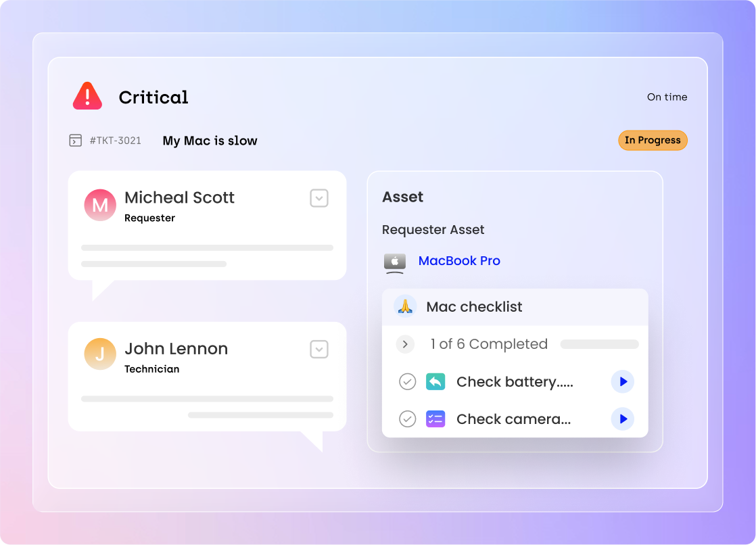Expand Micheal Scott's requester card dropdown
Image resolution: width=756 pixels, height=545 pixels.
319,198
